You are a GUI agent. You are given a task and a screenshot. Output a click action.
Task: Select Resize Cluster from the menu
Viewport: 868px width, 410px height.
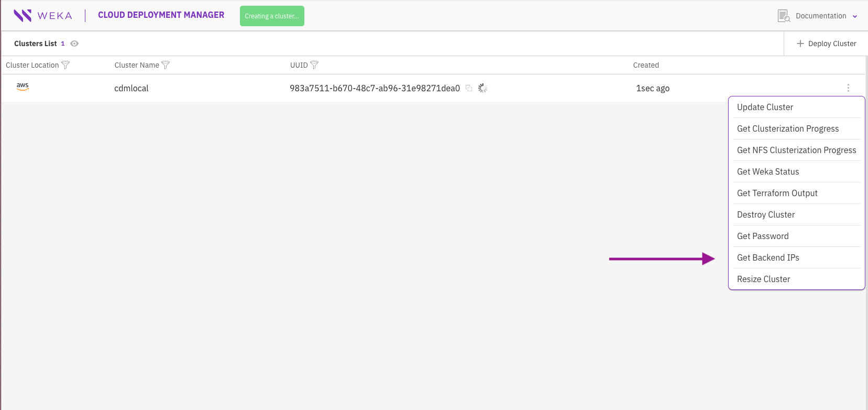coord(763,279)
